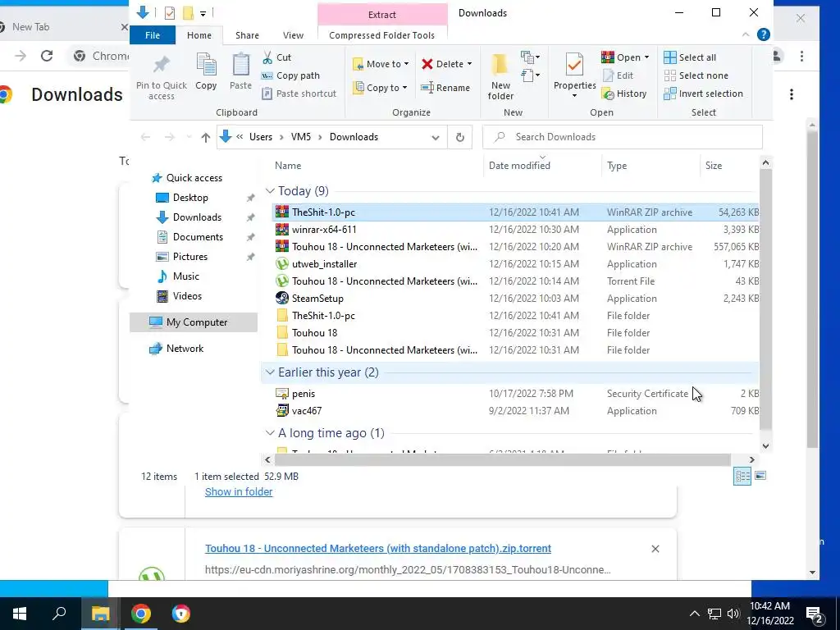Click Chrome icon in taskbar
This screenshot has width=840, height=630.
coord(141,614)
